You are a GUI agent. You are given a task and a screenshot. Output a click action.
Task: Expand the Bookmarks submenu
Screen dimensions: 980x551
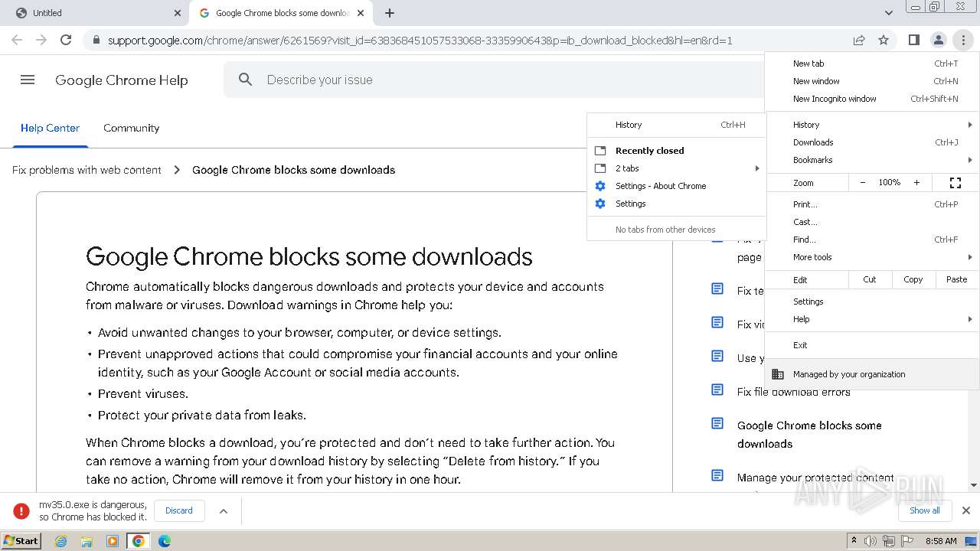coord(872,160)
